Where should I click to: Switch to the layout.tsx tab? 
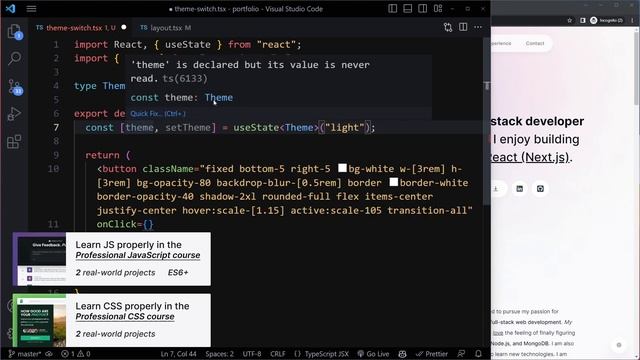pyautogui.click(x=166, y=28)
